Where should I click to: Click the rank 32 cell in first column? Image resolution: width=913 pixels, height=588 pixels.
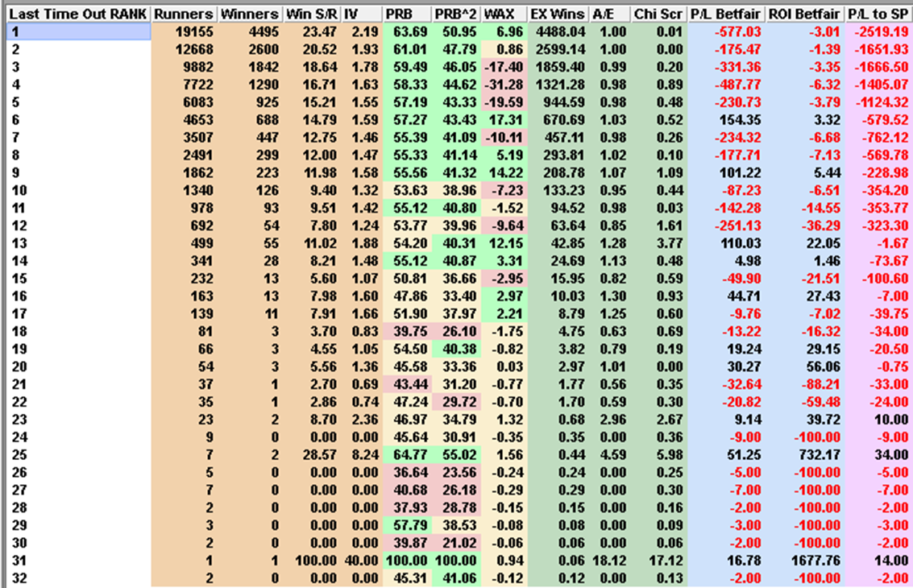pyautogui.click(x=77, y=578)
